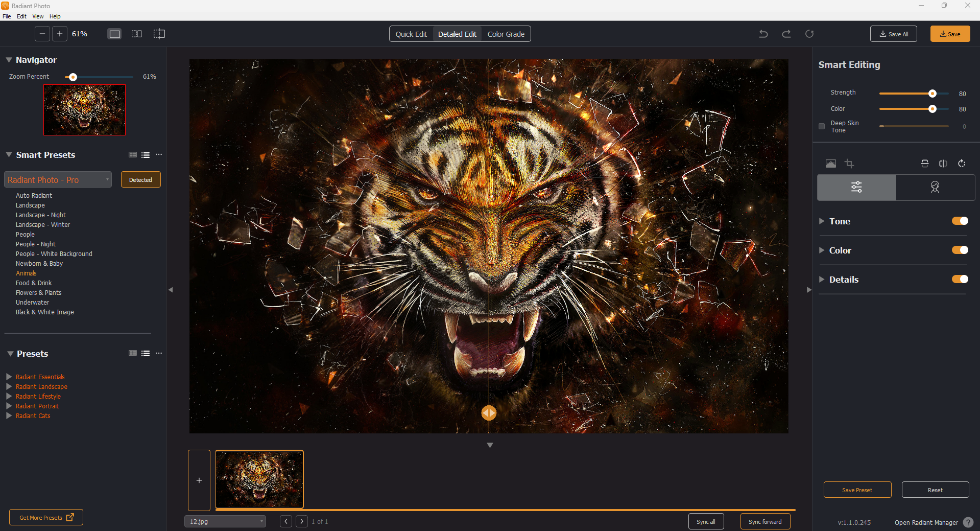Click the Save Preset button

point(857,490)
